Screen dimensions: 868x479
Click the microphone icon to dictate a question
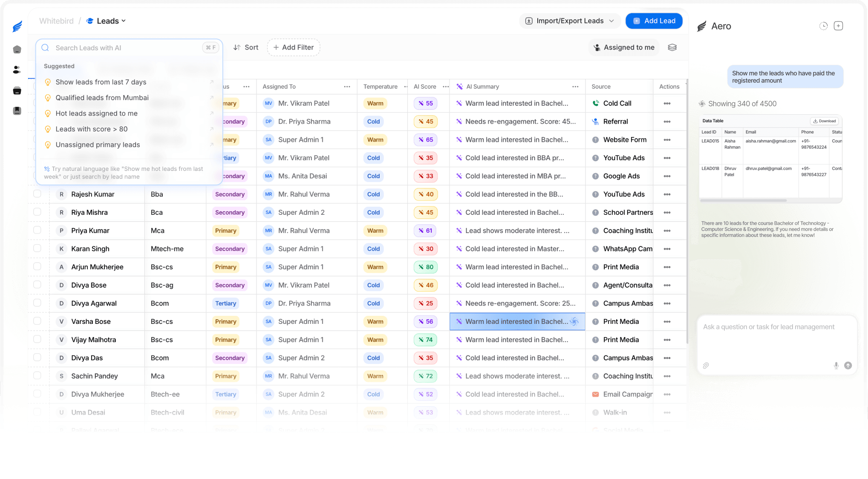(836, 366)
